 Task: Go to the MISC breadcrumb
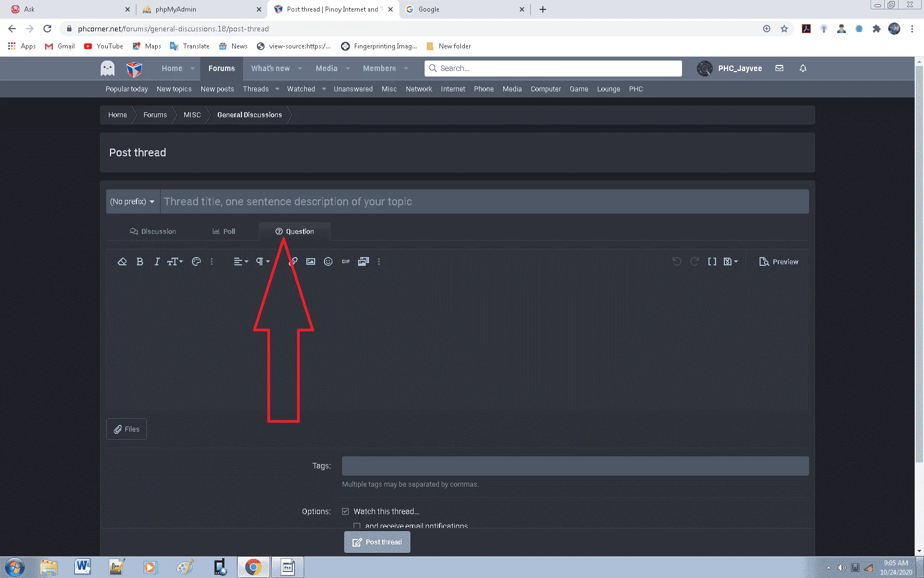[x=192, y=114]
